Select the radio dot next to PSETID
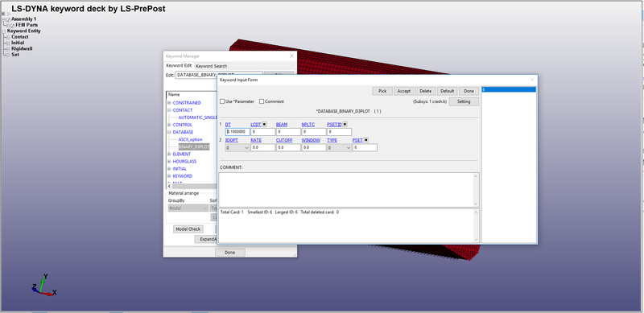Viewport: 644px width, 313px height. [345, 125]
